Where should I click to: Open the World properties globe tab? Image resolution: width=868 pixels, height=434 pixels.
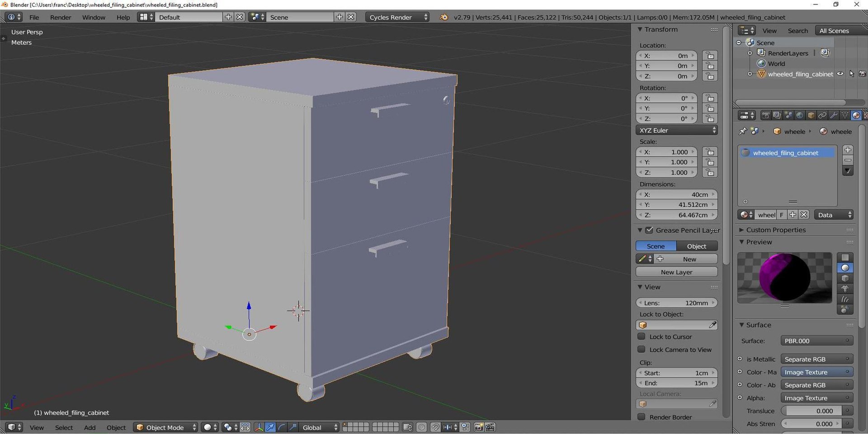coord(799,115)
